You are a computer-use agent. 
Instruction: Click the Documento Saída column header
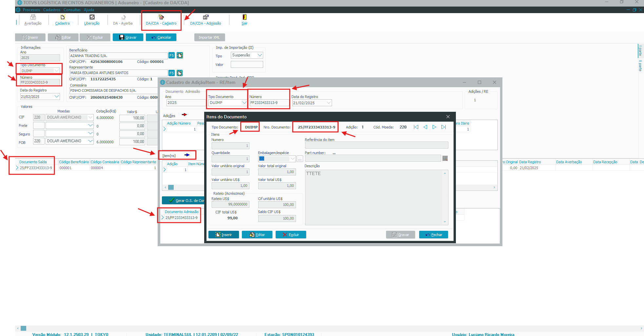point(33,162)
